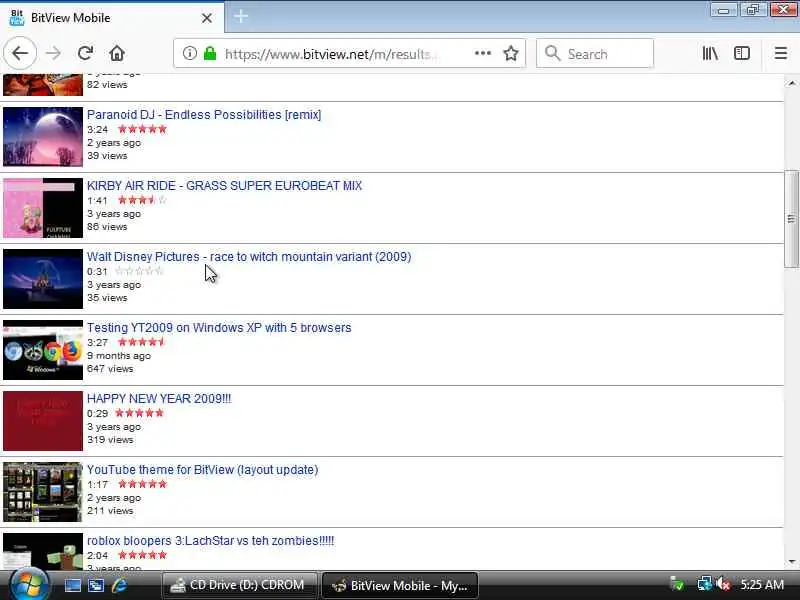Click the green check tray icon

[677, 584]
